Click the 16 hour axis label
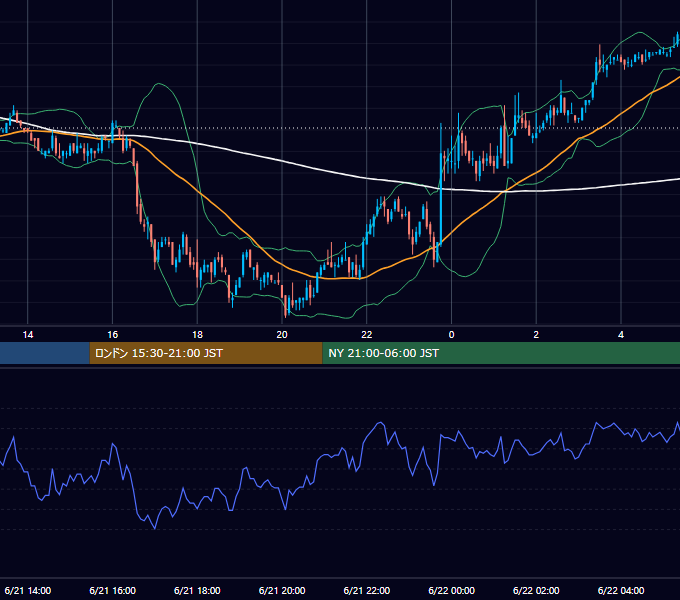 [x=112, y=335]
